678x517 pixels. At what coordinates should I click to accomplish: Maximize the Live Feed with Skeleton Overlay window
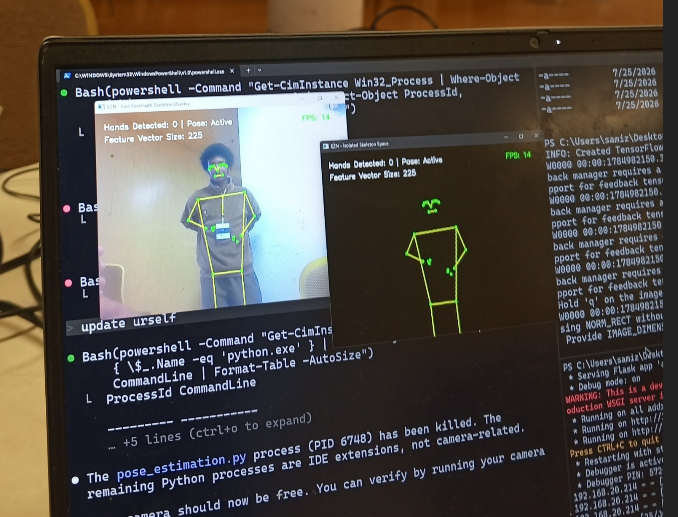320,98
